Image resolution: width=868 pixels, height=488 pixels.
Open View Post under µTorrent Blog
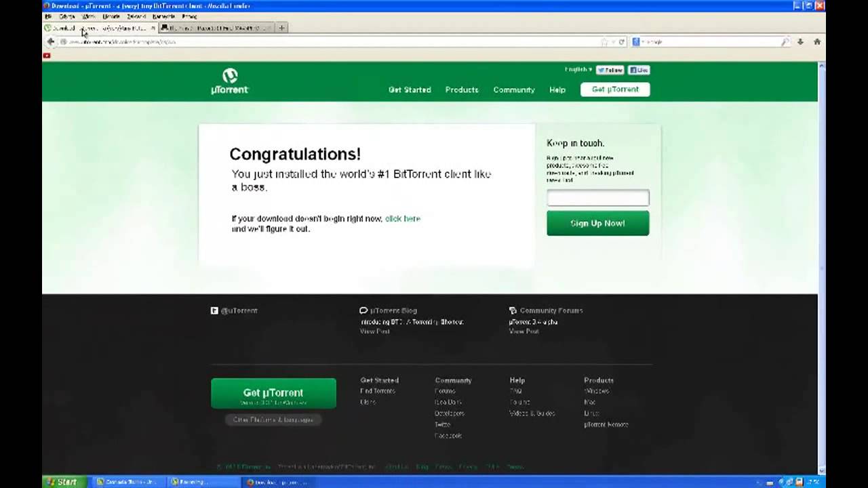click(x=374, y=331)
